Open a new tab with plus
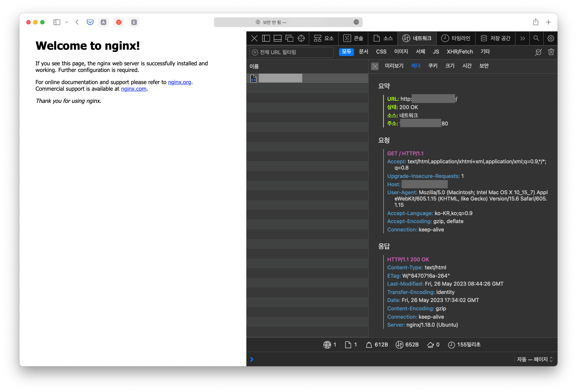 [x=549, y=22]
